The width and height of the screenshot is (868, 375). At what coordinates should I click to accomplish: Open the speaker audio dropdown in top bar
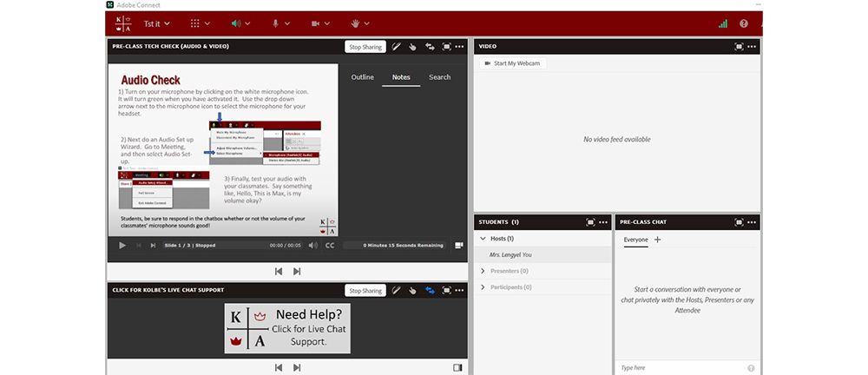(x=248, y=23)
